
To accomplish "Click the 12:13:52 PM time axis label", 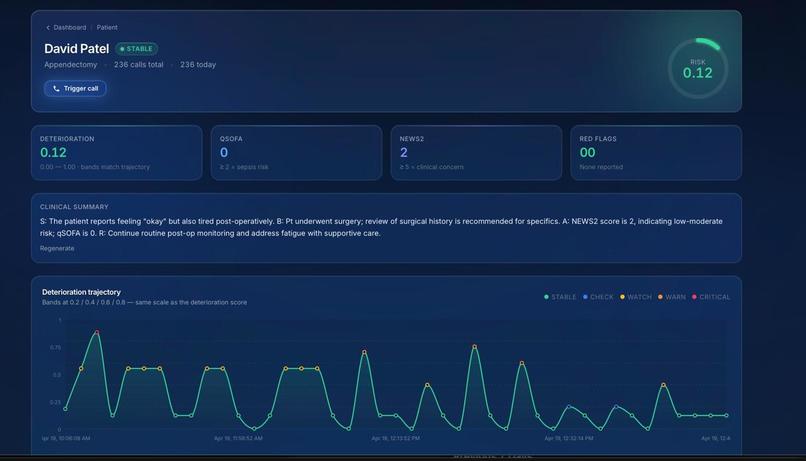I will [x=396, y=438].
